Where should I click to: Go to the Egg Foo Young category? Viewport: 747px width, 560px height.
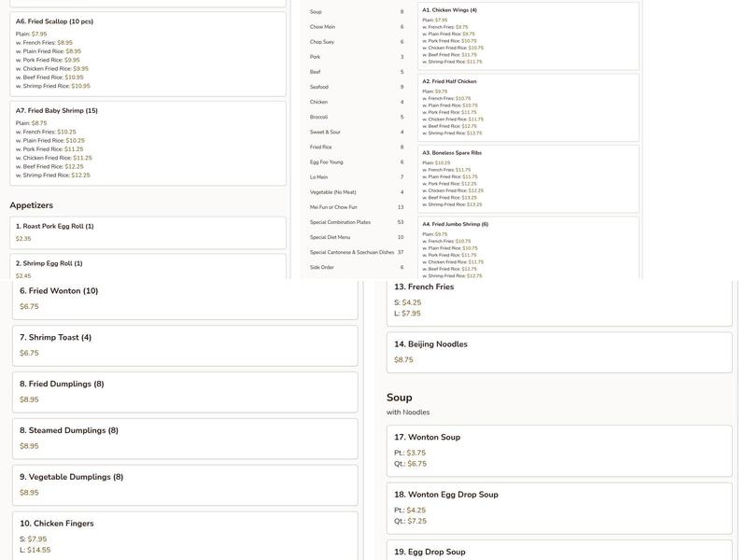pyautogui.click(x=327, y=162)
